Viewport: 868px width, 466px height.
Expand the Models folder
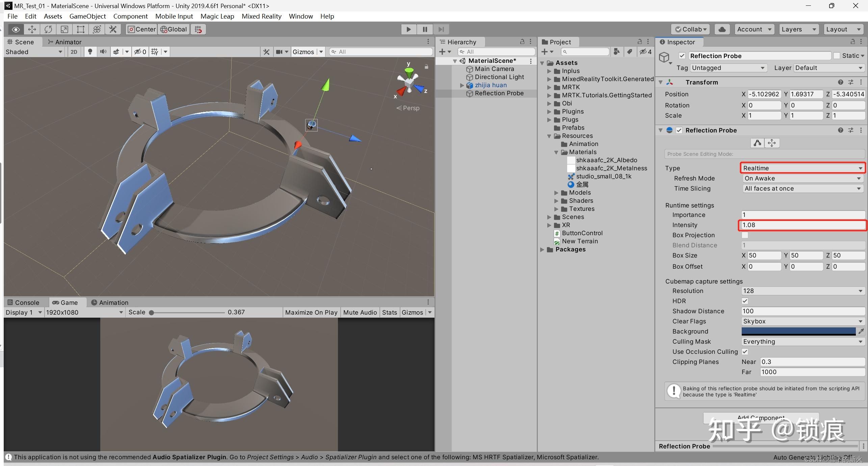pos(556,193)
